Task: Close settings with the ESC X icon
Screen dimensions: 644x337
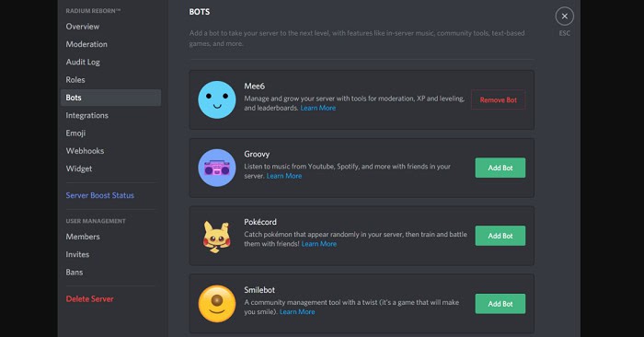Action: [564, 16]
